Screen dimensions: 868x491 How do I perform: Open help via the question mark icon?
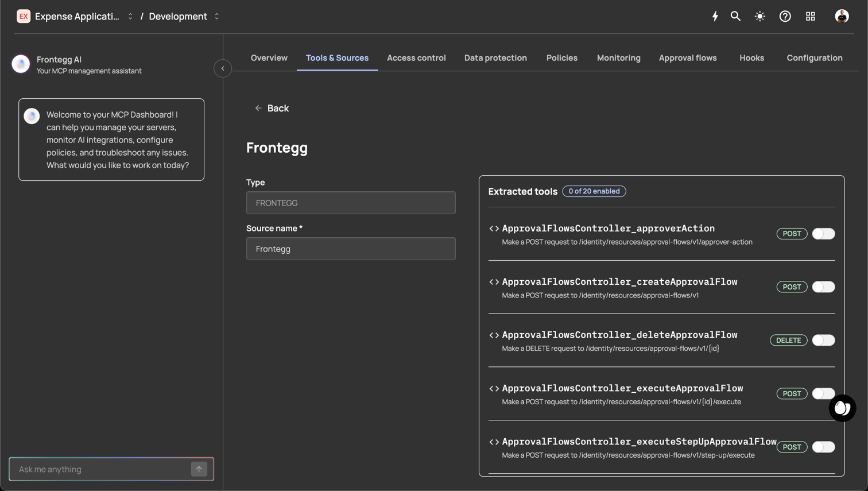[785, 17]
